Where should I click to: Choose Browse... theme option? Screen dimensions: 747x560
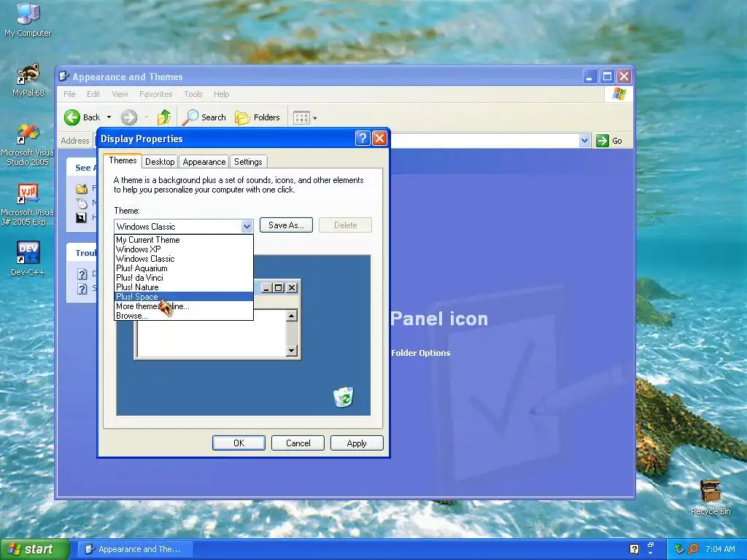click(x=183, y=315)
